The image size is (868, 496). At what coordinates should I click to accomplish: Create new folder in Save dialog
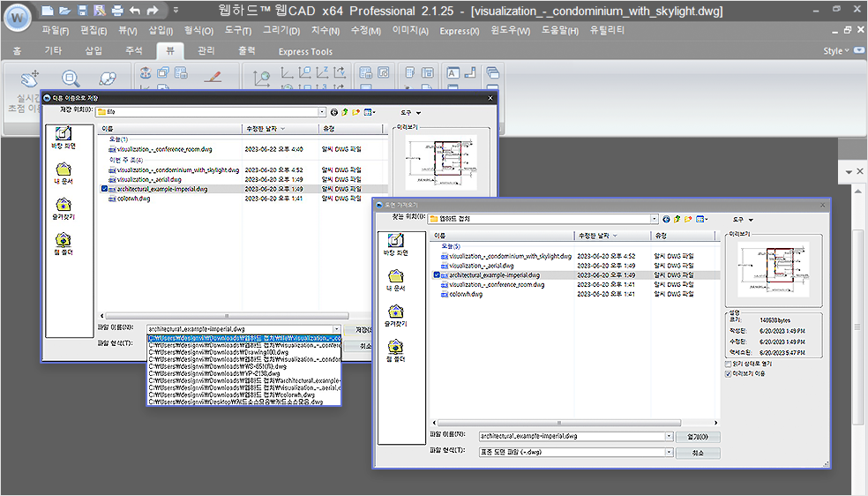[356, 112]
